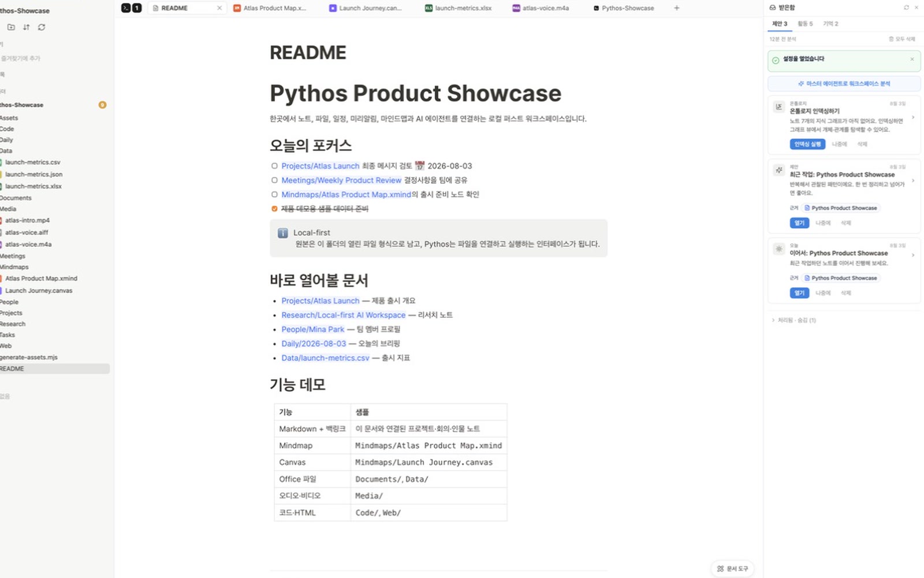The image size is (924, 578).
Task: Uncheck the completed sample data task
Action: tap(274, 209)
